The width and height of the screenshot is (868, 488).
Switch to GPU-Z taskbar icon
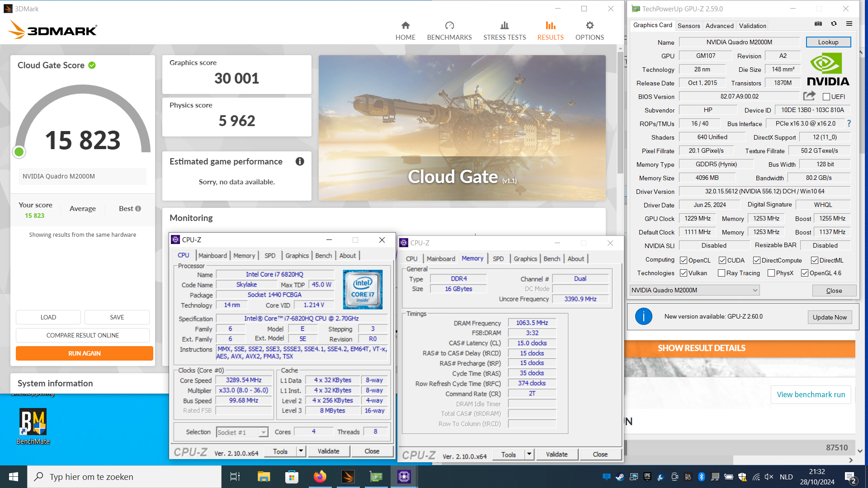(376, 477)
